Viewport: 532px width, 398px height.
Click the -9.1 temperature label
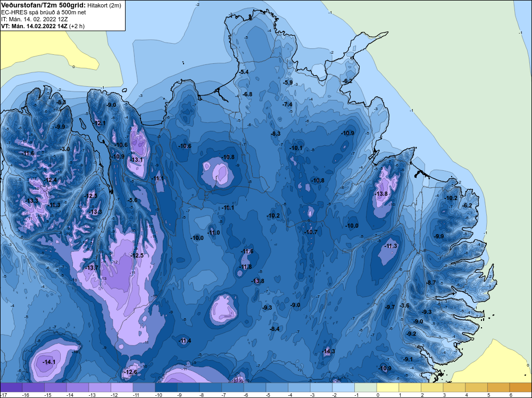pos(408,359)
